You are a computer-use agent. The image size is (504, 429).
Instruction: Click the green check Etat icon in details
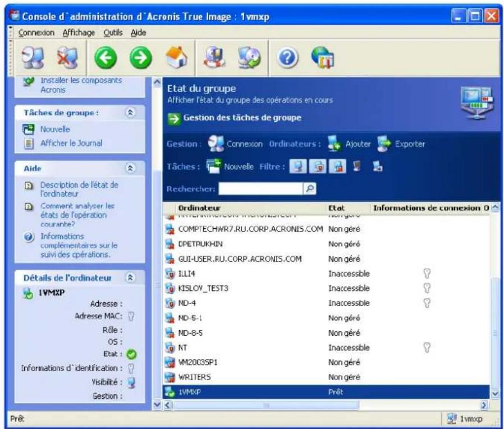coord(131,354)
